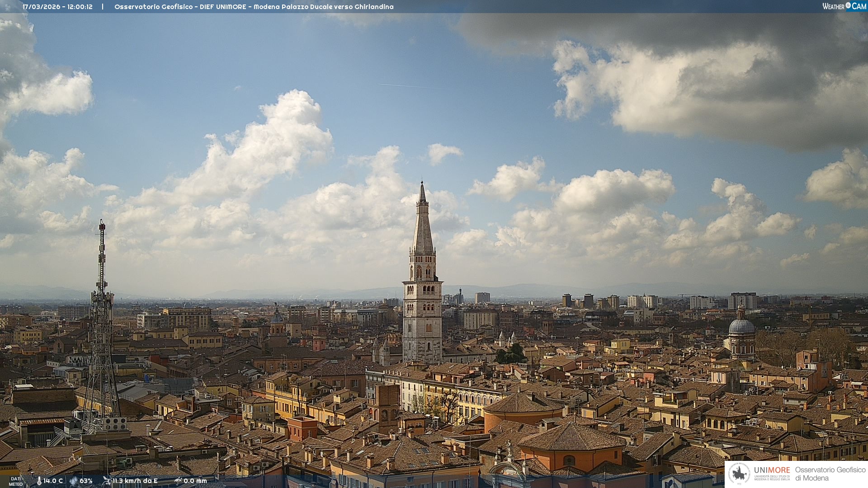Image resolution: width=868 pixels, height=488 pixels.
Task: Click the date and time stamp
Action: click(57, 7)
